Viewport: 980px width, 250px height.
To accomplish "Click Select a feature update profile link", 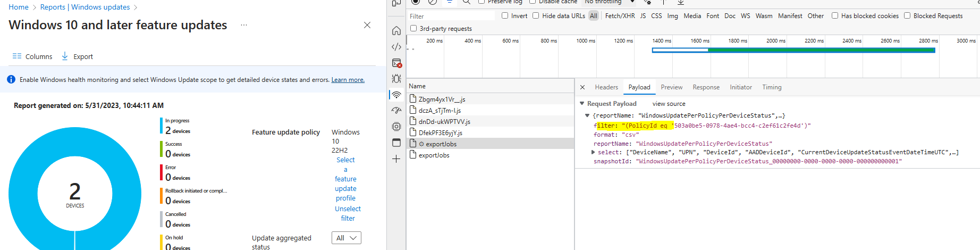I will tap(345, 179).
